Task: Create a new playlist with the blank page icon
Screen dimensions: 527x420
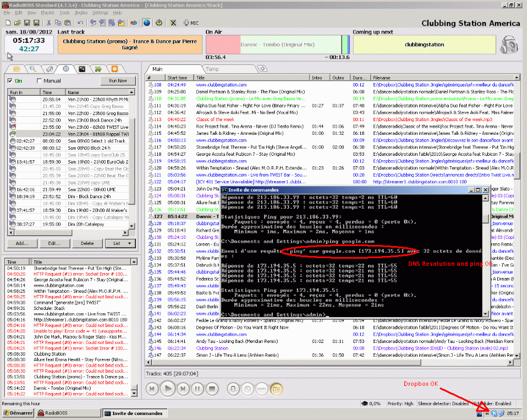Action: click(8, 23)
